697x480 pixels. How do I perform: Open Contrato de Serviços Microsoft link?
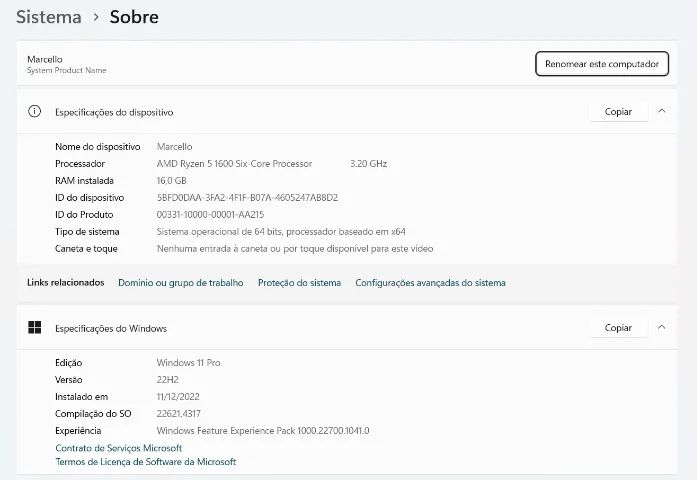119,448
